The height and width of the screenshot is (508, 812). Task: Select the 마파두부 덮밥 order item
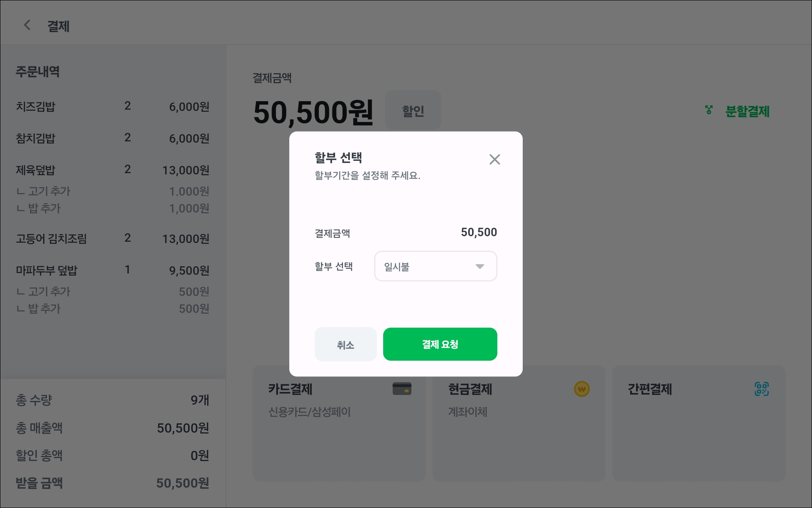point(112,270)
